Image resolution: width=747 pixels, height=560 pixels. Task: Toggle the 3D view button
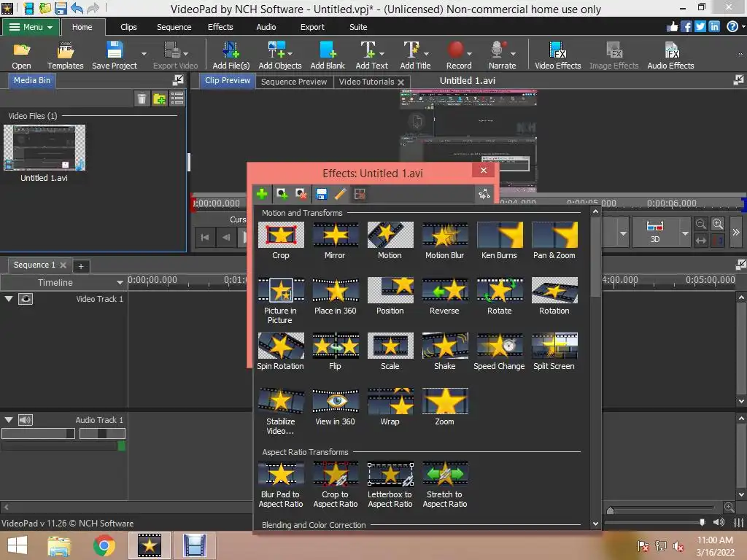click(655, 232)
